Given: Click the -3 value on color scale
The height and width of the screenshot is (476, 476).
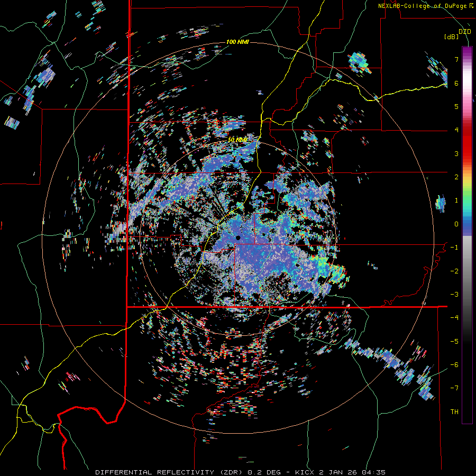Looking at the screenshot, I should click(x=454, y=295).
